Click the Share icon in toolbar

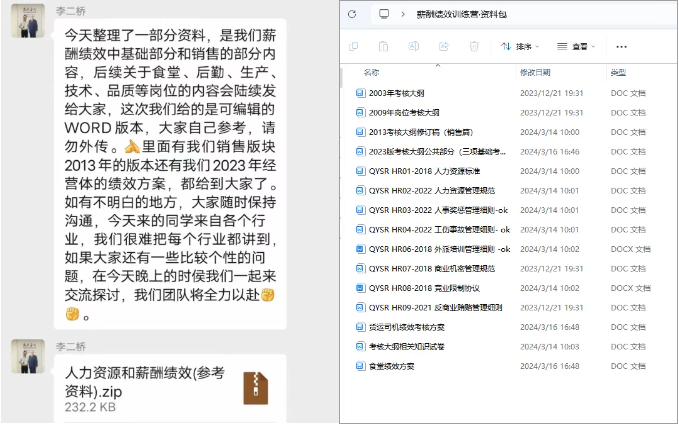[444, 46]
